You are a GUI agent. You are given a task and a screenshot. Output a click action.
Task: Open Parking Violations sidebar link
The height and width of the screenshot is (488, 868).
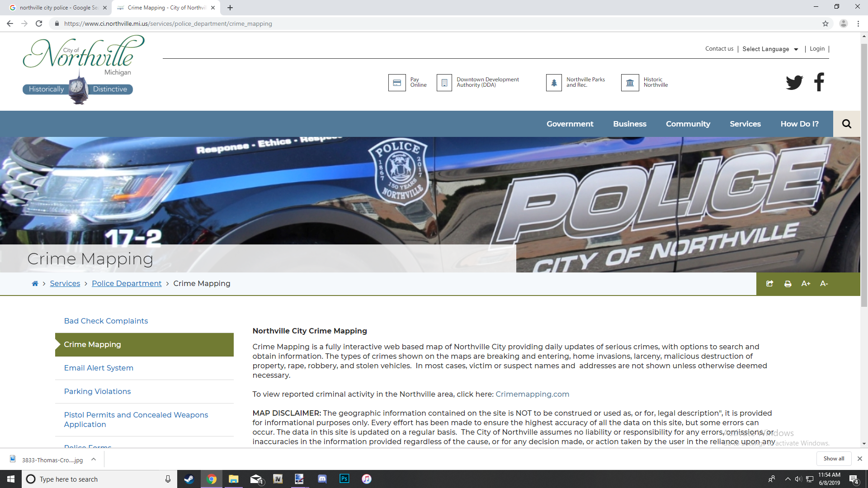(97, 391)
